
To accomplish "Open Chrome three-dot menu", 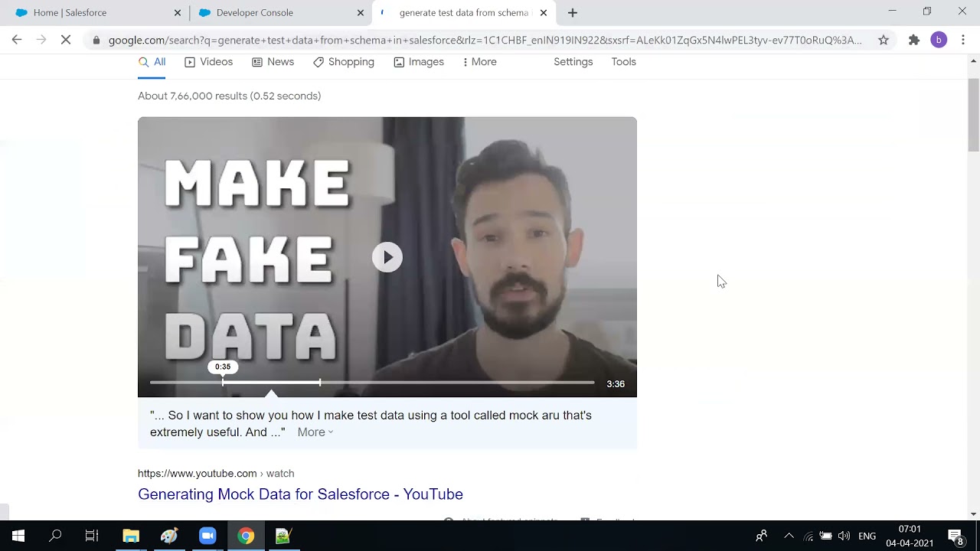I will point(963,40).
